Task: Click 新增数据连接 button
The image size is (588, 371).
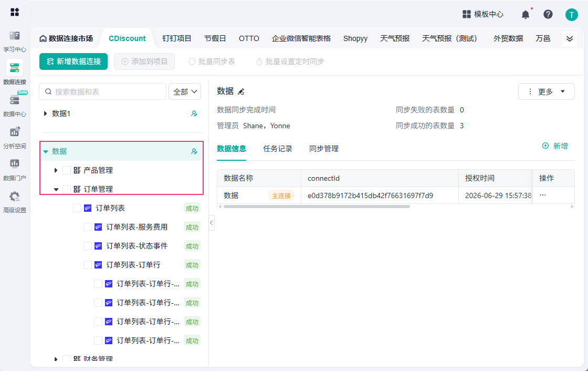Action: coord(73,61)
